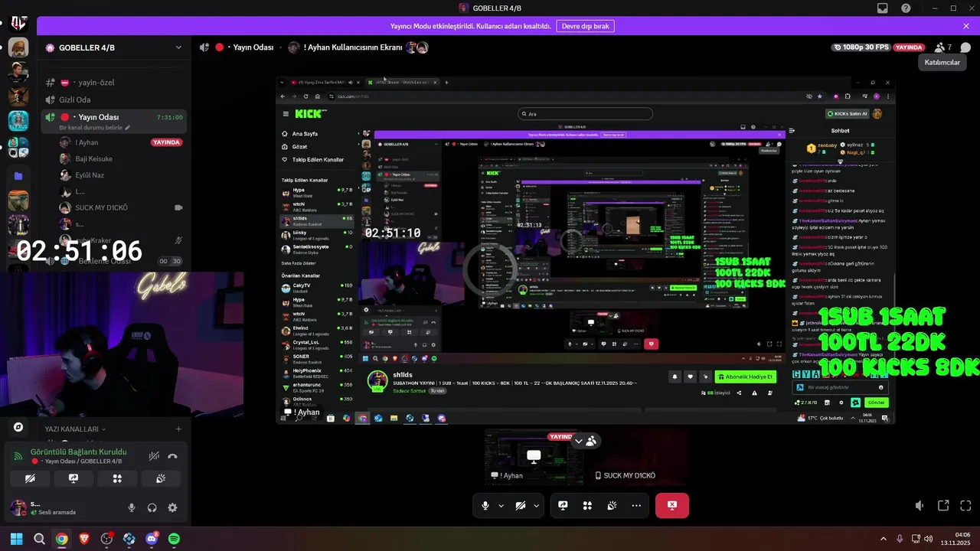Toggle camera in bottom call controls
980x551 pixels.
[x=521, y=506]
